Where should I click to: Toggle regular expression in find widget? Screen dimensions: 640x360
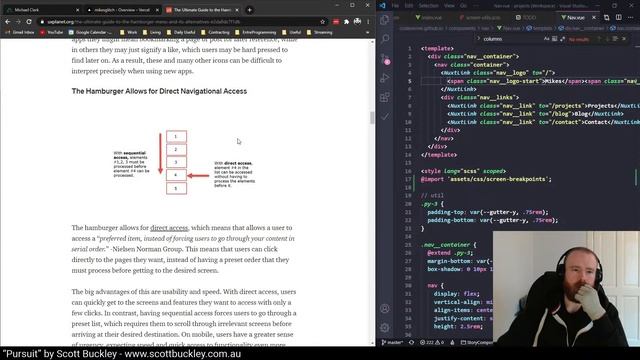pos(562,39)
